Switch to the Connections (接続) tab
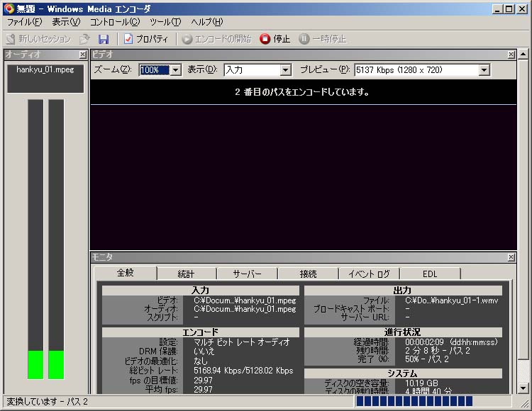532x411 pixels. pos(308,274)
